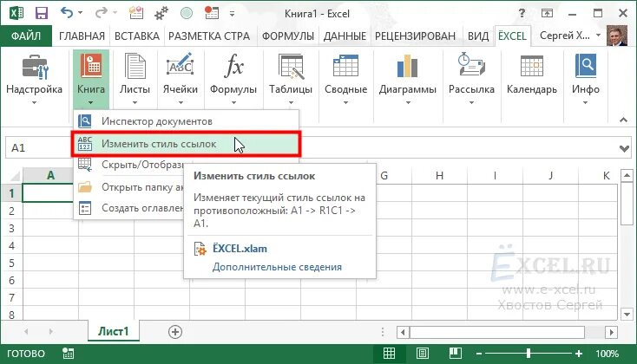The width and height of the screenshot is (637, 364).
Task: Click the Инспектор документов menu icon
Action: point(84,121)
